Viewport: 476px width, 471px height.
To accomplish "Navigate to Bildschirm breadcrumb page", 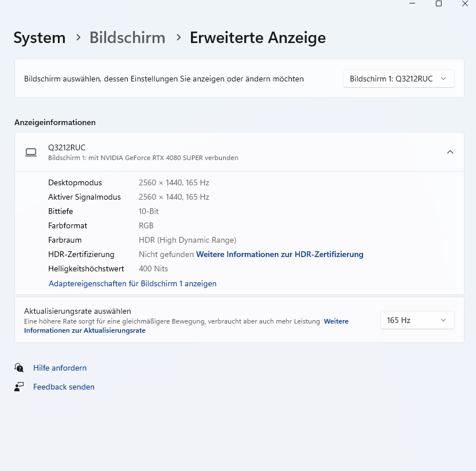I will [x=127, y=38].
